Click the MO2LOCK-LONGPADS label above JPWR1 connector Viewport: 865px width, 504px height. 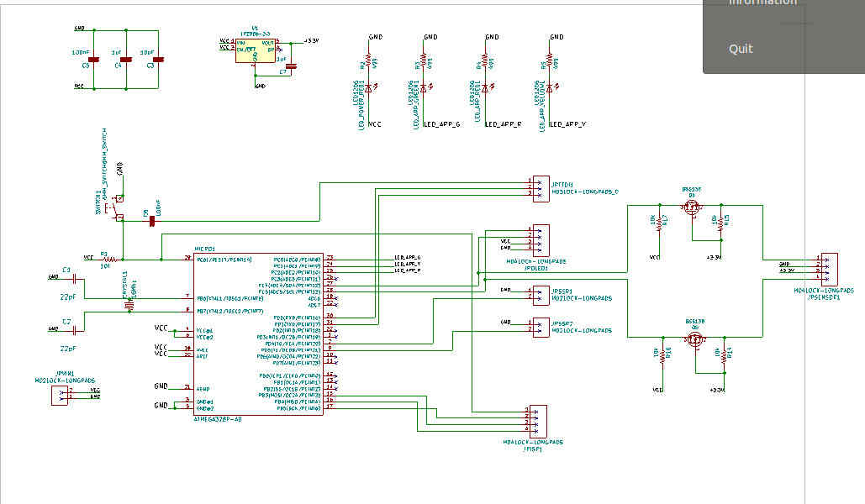(65, 381)
